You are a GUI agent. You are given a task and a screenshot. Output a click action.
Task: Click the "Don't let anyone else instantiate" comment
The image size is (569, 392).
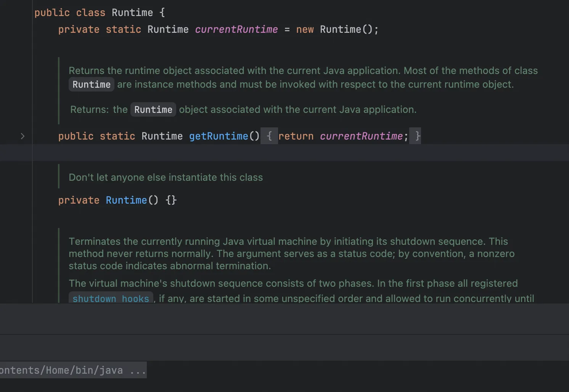pos(166,177)
